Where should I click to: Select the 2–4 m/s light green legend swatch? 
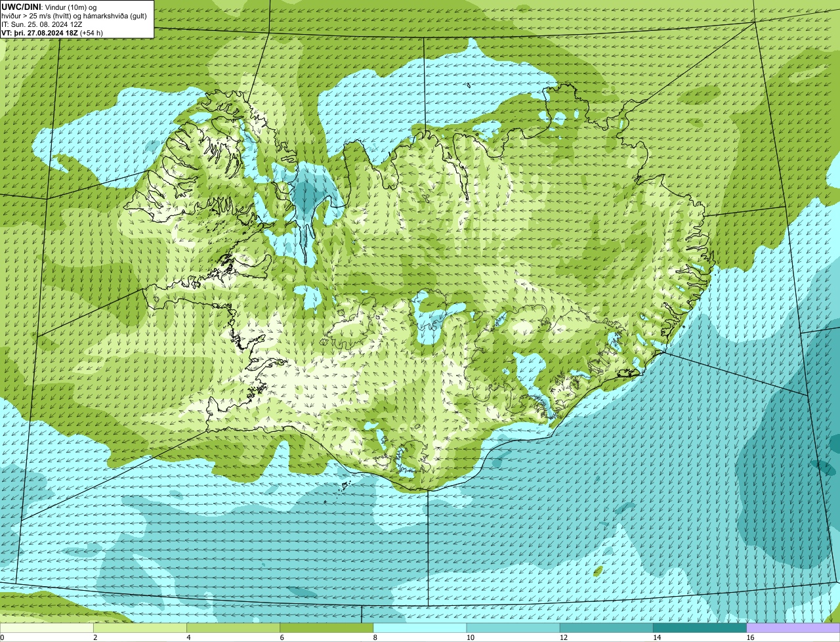coord(140,628)
